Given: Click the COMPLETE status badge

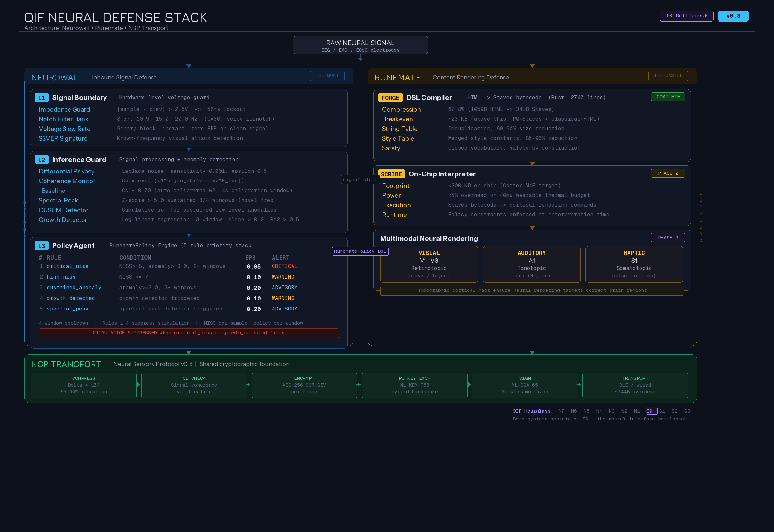Looking at the screenshot, I should [668, 97].
